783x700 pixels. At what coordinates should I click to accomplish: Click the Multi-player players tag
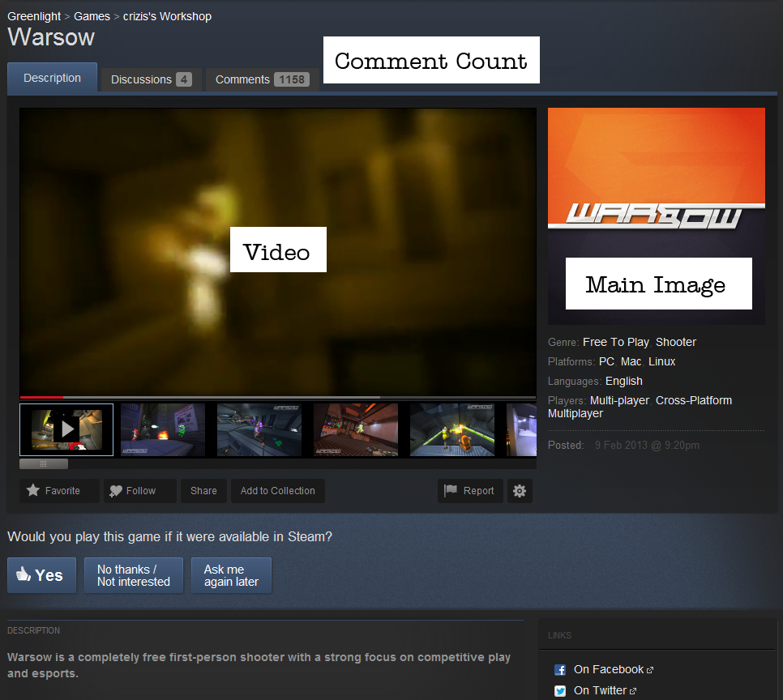(619, 400)
